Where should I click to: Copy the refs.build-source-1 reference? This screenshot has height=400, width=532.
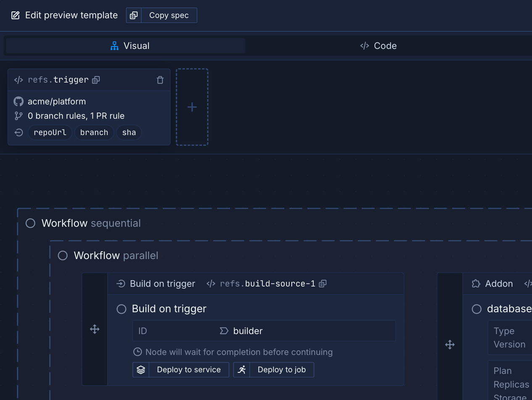(323, 284)
